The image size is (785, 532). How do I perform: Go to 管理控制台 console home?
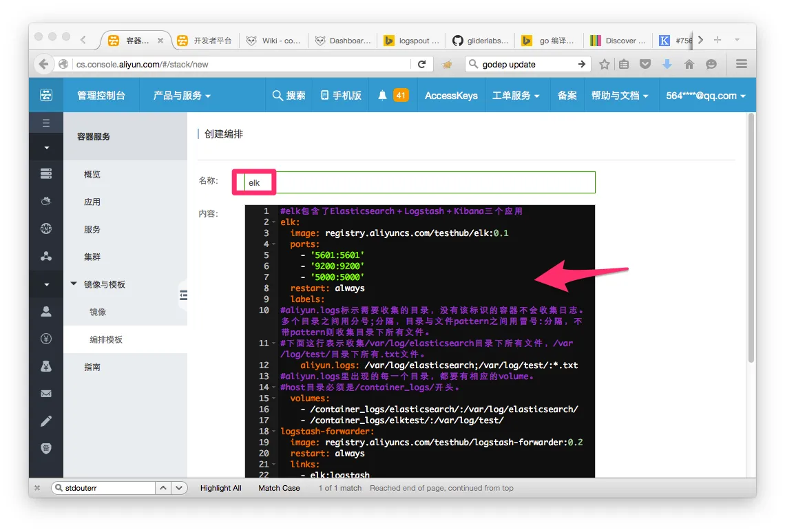tap(101, 96)
